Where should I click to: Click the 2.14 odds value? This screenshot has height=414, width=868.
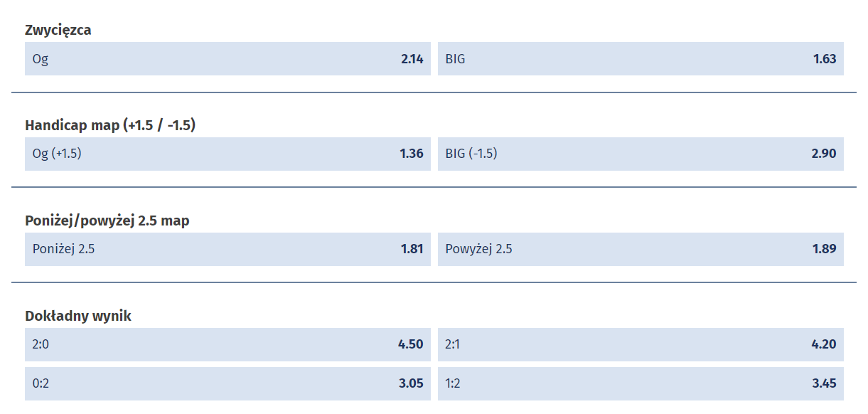[x=412, y=59]
